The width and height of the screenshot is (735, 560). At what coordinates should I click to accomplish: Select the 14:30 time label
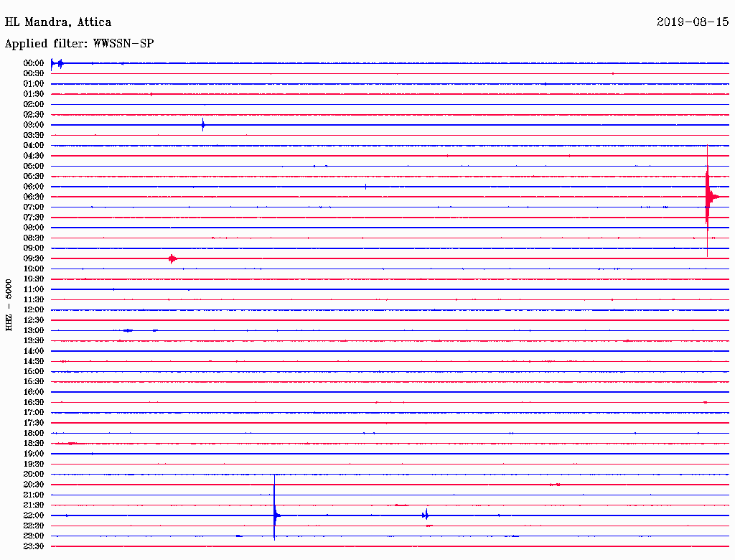coord(34,361)
